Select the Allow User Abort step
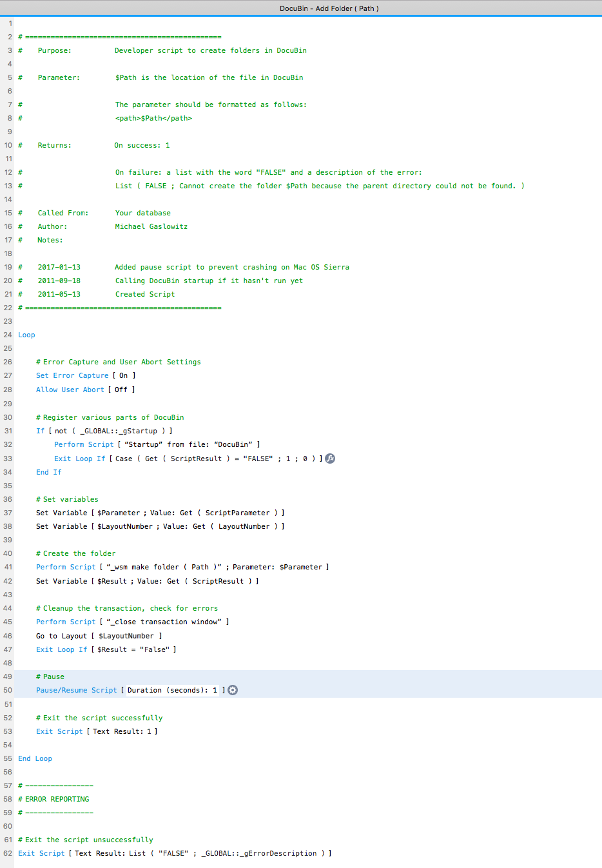The image size is (602, 868). pos(85,390)
